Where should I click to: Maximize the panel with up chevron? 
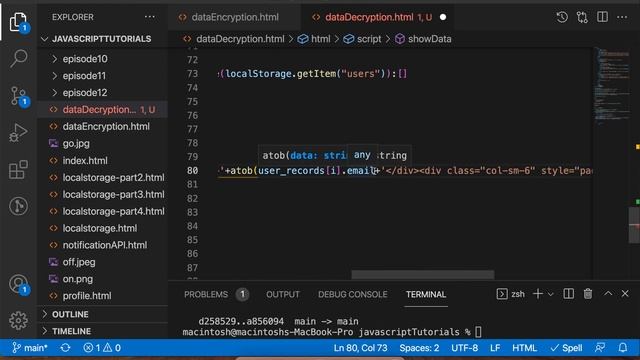pos(608,294)
